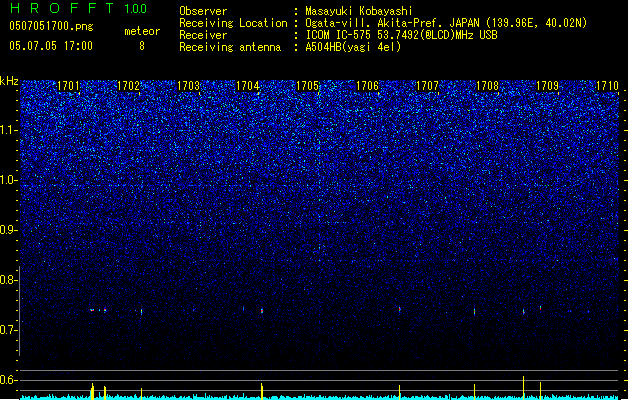Click the Receiving antenna label

point(230,47)
